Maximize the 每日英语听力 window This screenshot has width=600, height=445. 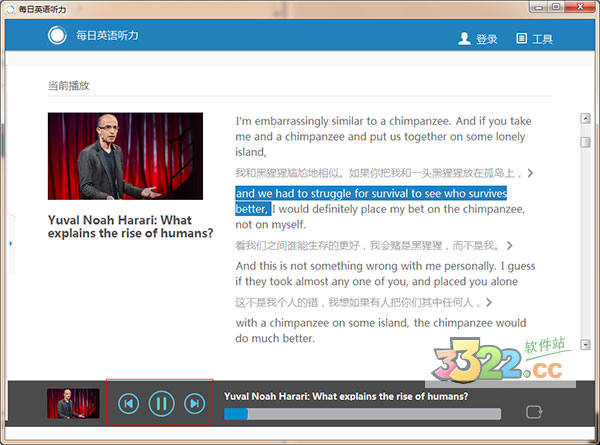pyautogui.click(x=556, y=7)
